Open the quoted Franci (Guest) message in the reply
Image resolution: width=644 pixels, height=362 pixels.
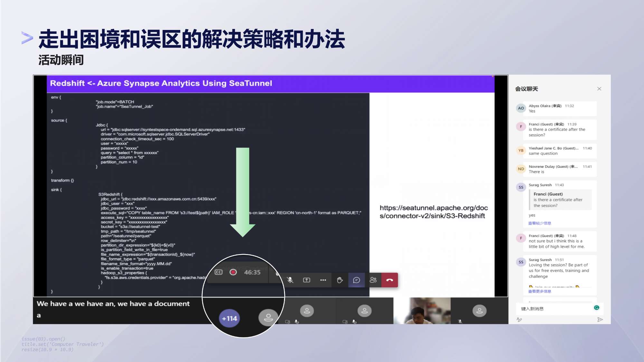point(560,200)
